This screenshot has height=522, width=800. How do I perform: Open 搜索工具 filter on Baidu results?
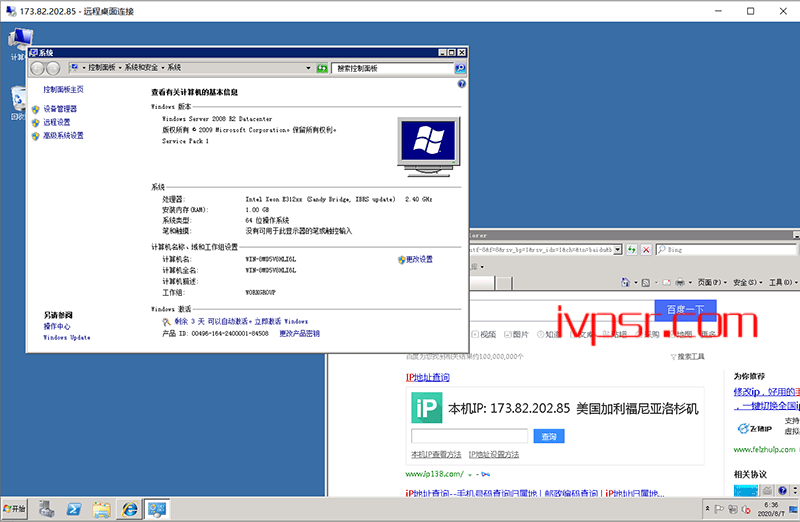point(688,356)
